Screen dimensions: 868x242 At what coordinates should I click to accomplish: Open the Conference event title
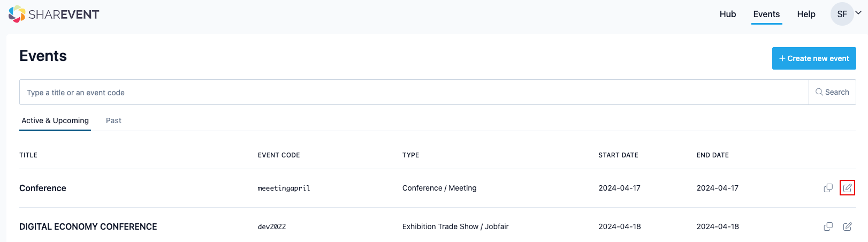[43, 188]
